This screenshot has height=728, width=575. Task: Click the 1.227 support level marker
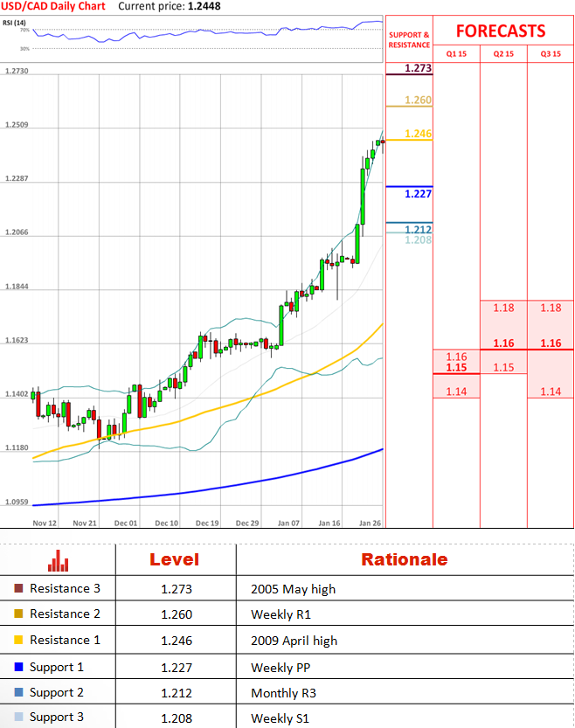pyautogui.click(x=418, y=194)
